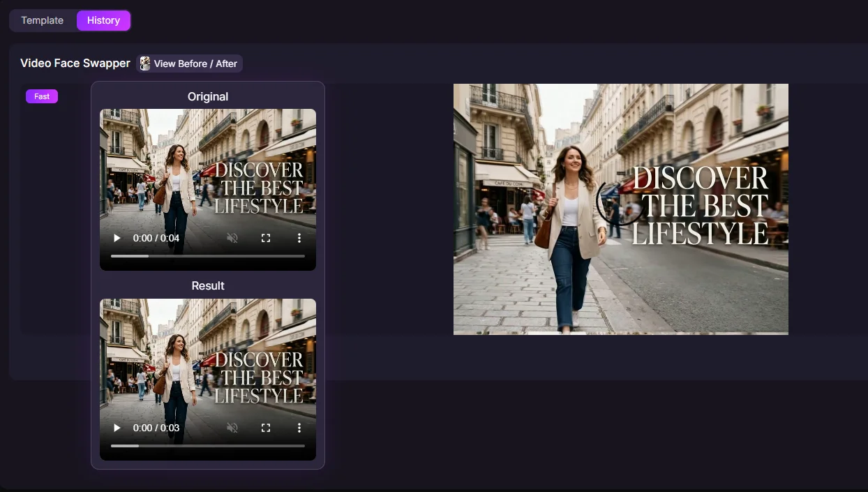Image resolution: width=868 pixels, height=492 pixels.
Task: Click the Fast badge
Action: [x=42, y=96]
